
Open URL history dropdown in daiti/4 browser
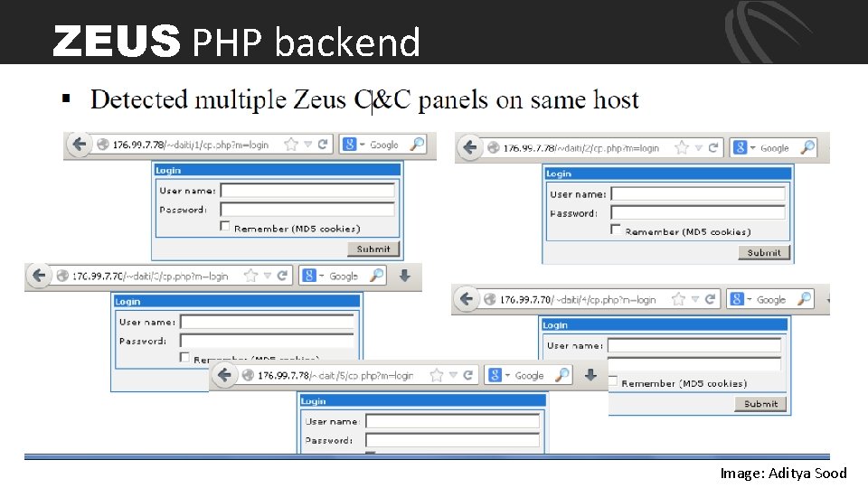tap(695, 299)
